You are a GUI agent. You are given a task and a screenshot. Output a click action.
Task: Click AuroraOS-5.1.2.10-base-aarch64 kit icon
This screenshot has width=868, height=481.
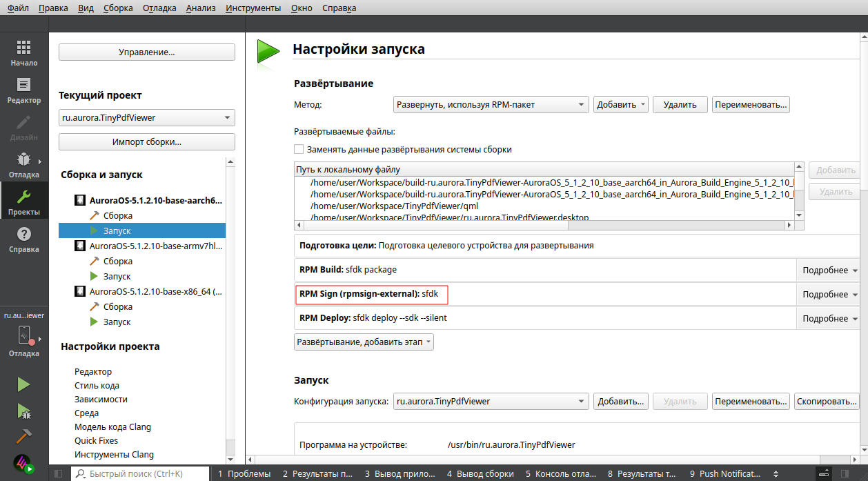[80, 201]
